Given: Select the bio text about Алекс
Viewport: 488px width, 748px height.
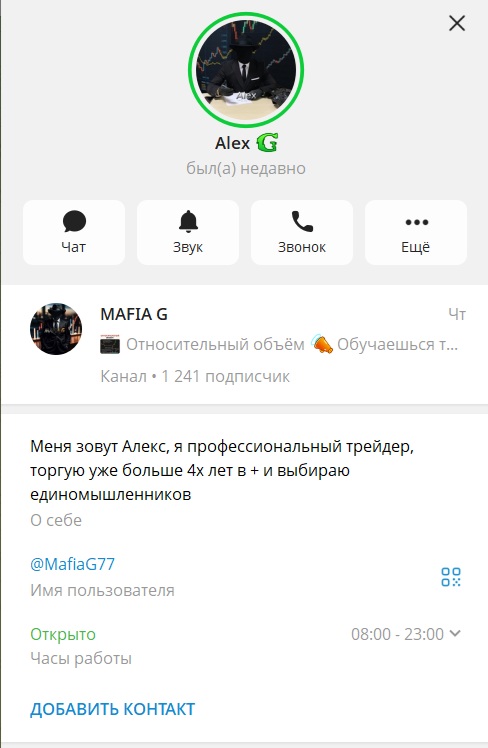Looking at the screenshot, I should click(222, 470).
